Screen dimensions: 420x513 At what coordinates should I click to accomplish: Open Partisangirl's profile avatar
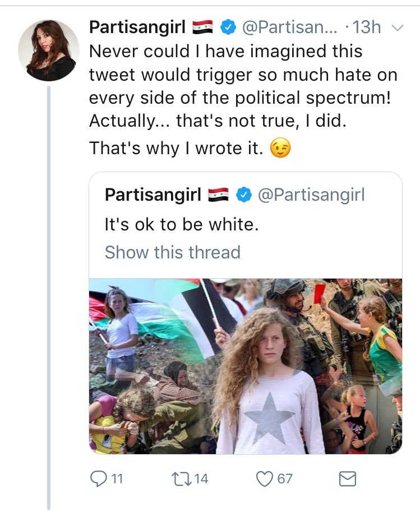(x=49, y=50)
